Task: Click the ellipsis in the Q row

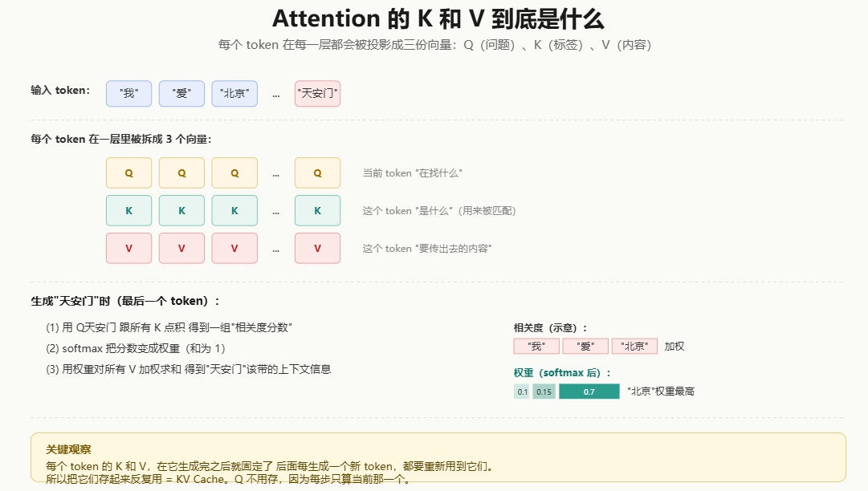Action: pyautogui.click(x=276, y=174)
